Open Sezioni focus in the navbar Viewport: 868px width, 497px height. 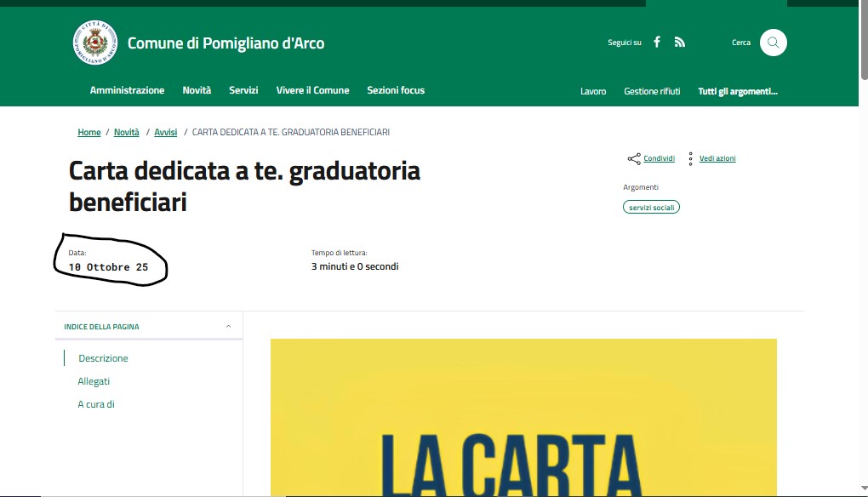point(395,90)
